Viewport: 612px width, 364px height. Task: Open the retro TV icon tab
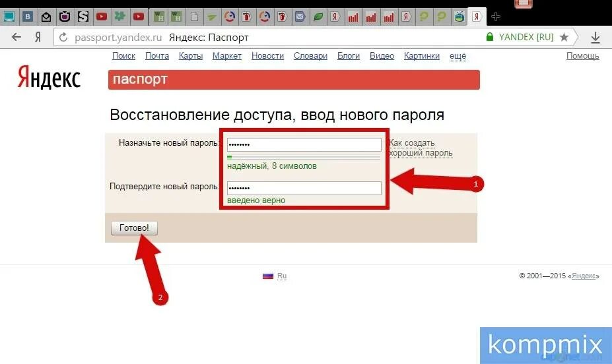[x=459, y=16]
